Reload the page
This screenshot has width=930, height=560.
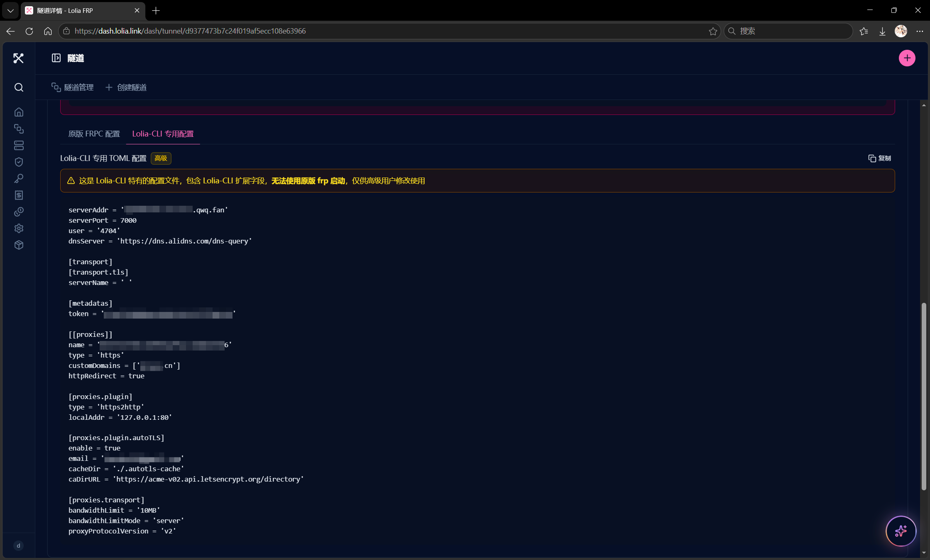[x=29, y=31]
